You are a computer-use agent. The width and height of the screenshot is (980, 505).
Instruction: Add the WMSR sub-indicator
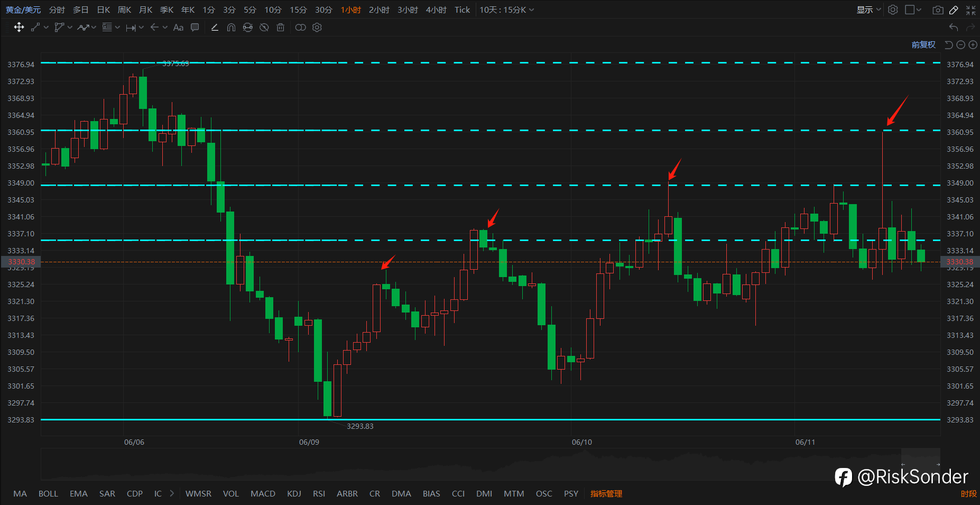(x=199, y=493)
